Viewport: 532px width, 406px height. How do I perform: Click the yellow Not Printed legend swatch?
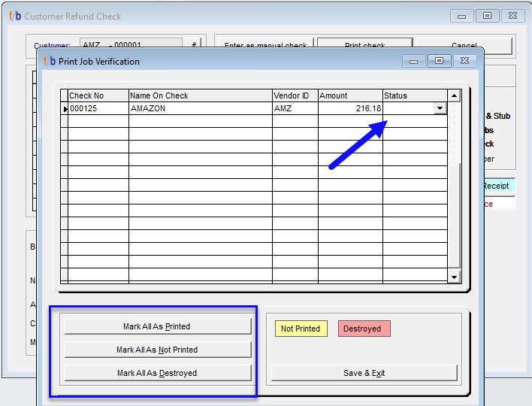301,329
